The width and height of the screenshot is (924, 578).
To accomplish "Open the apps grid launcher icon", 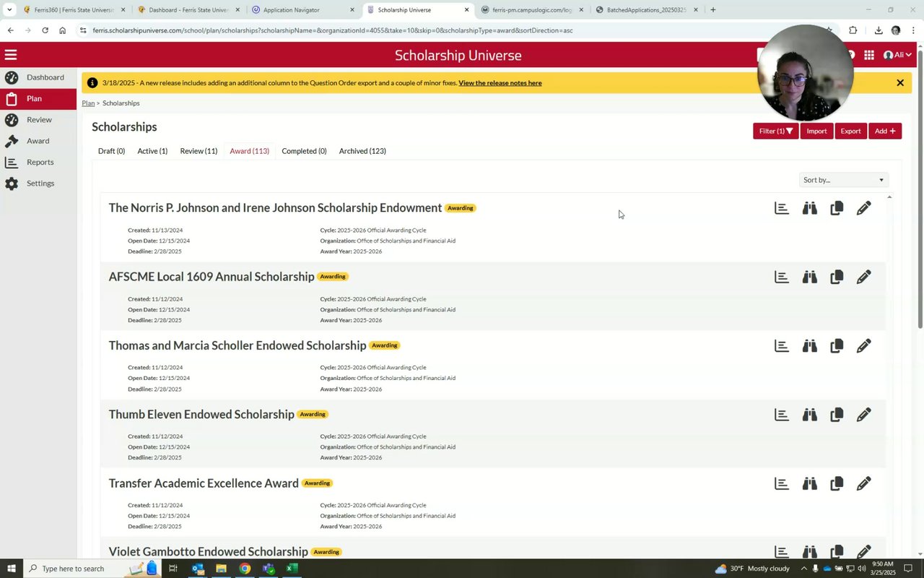I will (869, 55).
